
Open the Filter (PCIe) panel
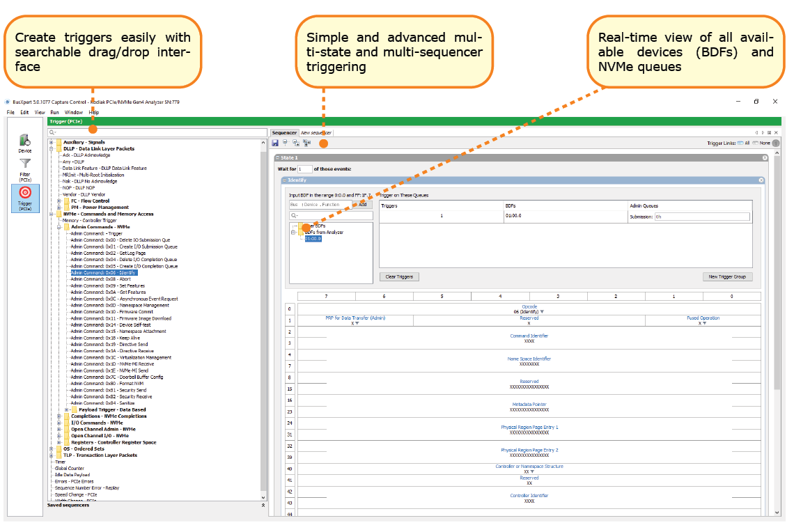[25, 170]
